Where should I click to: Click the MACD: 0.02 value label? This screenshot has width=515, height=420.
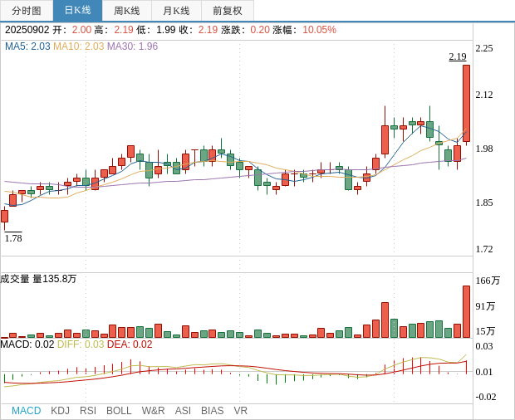click(27, 344)
